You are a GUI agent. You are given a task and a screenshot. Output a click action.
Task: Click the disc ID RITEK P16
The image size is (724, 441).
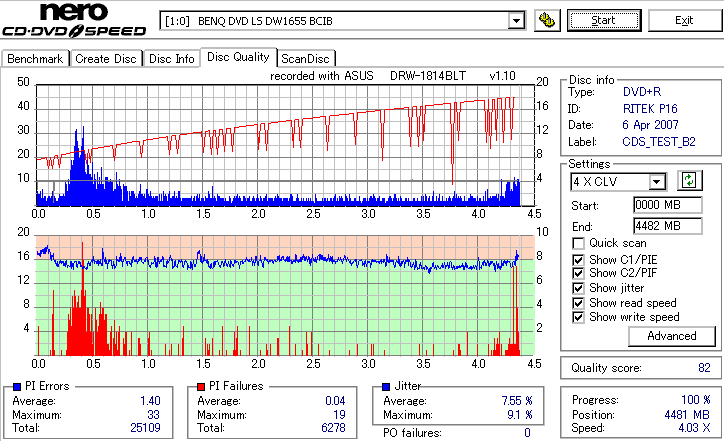pyautogui.click(x=650, y=109)
